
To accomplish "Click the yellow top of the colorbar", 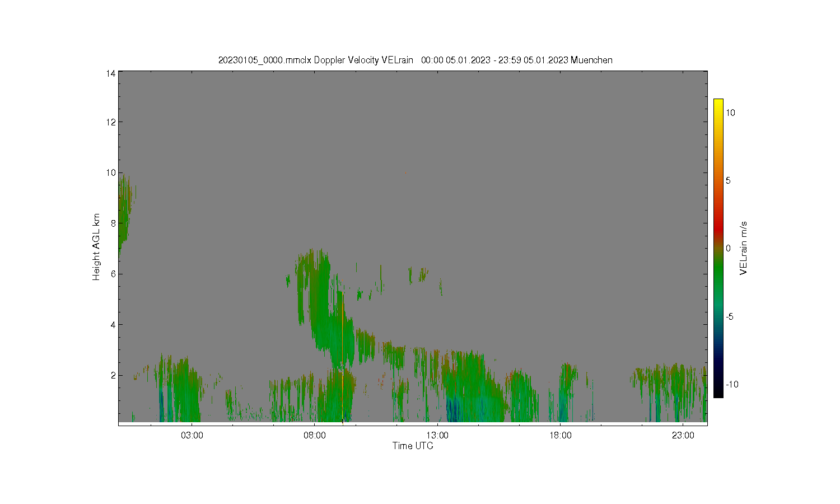I will [718, 104].
